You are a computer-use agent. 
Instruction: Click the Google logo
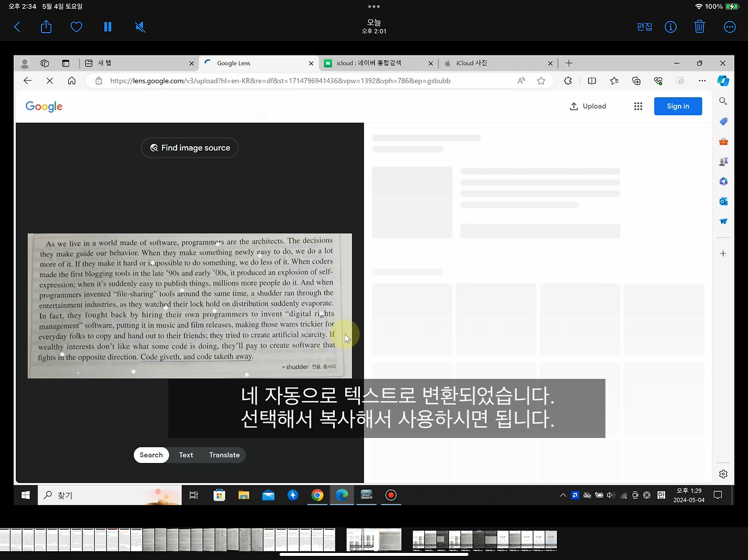coord(44,106)
